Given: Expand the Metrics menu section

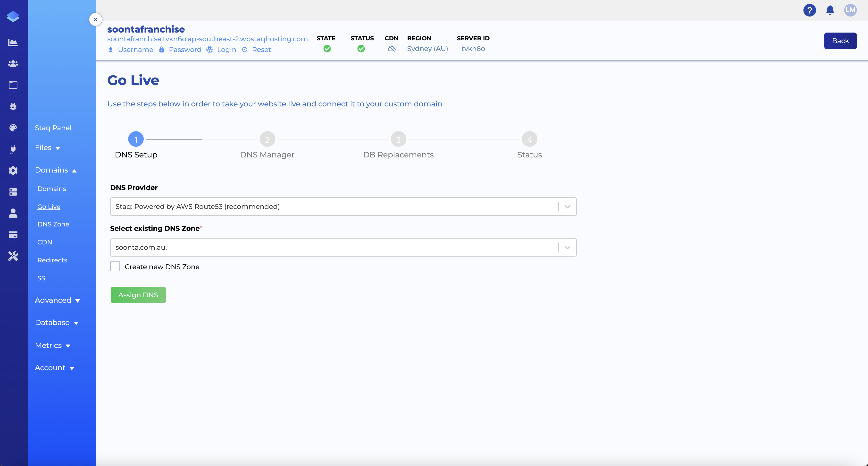Looking at the screenshot, I should coord(53,345).
